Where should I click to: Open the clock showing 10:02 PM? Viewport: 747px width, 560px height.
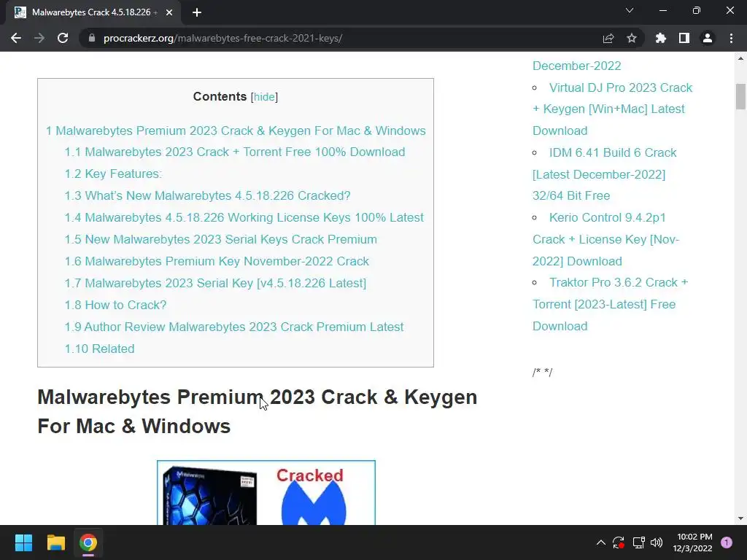tap(693, 542)
